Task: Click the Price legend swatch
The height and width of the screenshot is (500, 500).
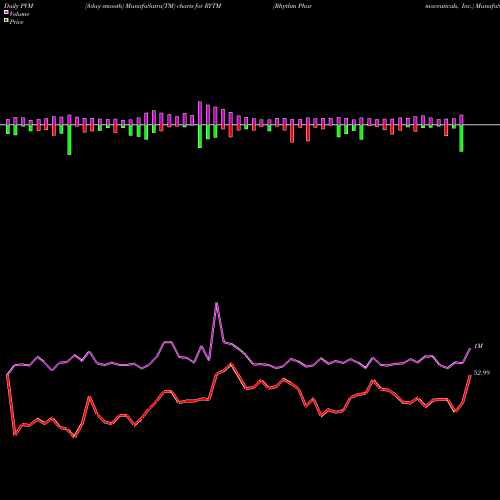Action: (x=6, y=21)
